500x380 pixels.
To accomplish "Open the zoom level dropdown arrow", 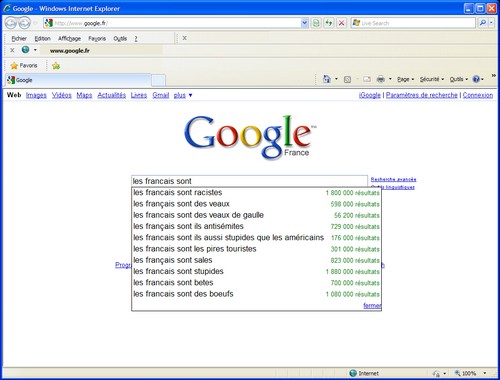I will tap(485, 373).
